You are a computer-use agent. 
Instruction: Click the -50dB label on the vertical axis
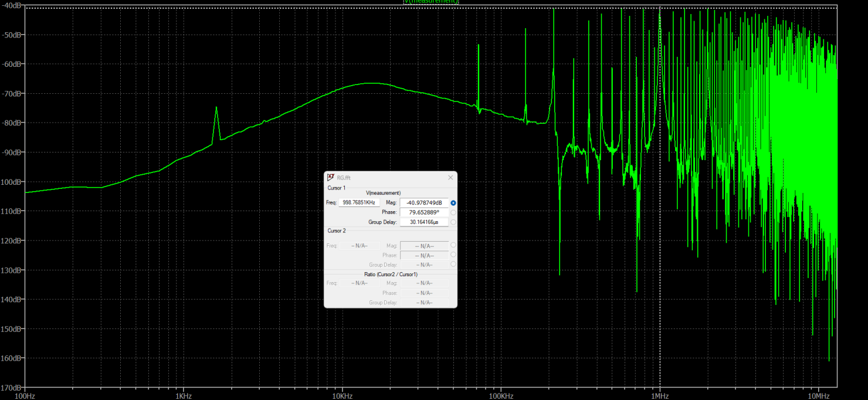tap(12, 35)
